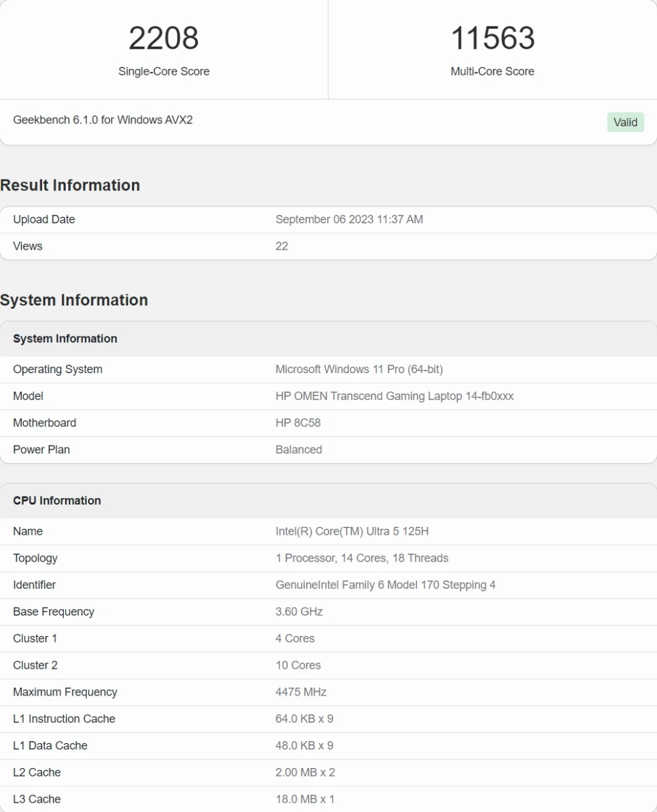Click the 4475 MHz maximum frequency value
This screenshot has height=812, width=657.
301,692
